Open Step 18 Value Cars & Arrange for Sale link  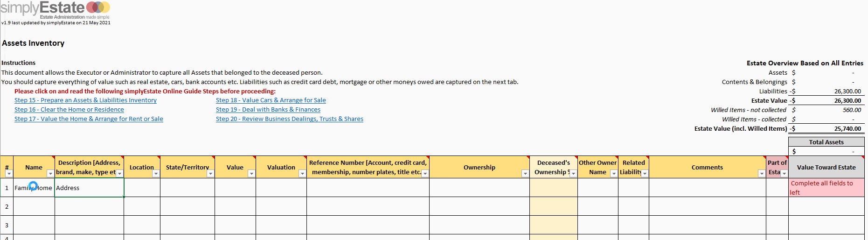(271, 100)
